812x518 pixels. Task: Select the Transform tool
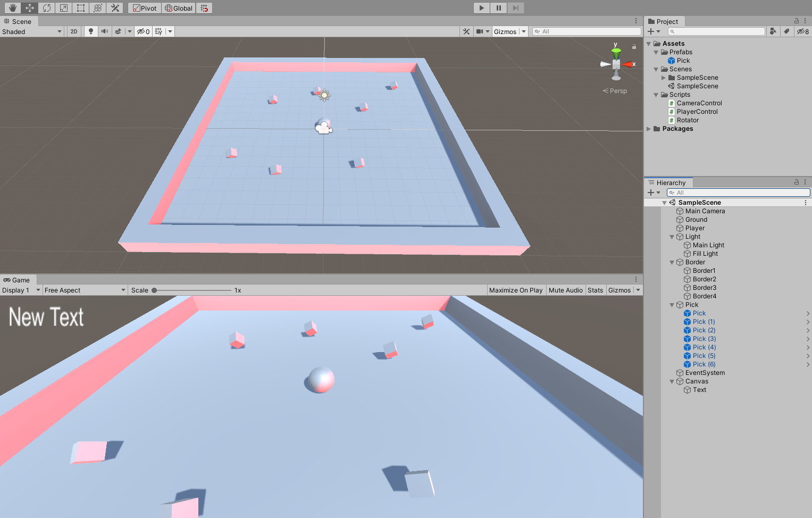tap(97, 8)
